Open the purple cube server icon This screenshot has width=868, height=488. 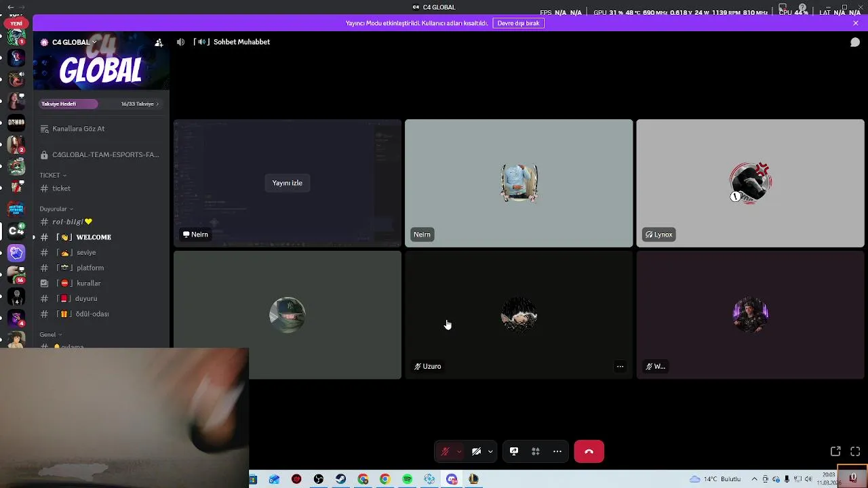[x=16, y=253]
